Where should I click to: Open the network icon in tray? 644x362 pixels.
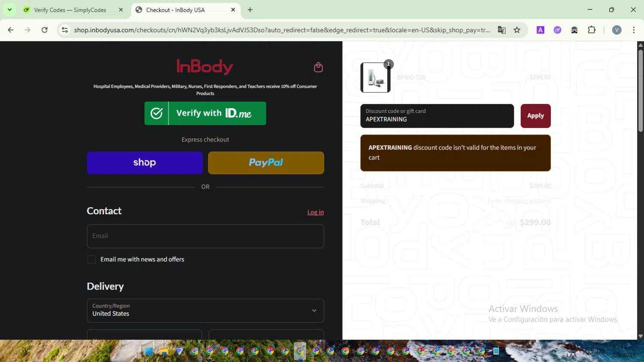(589, 351)
